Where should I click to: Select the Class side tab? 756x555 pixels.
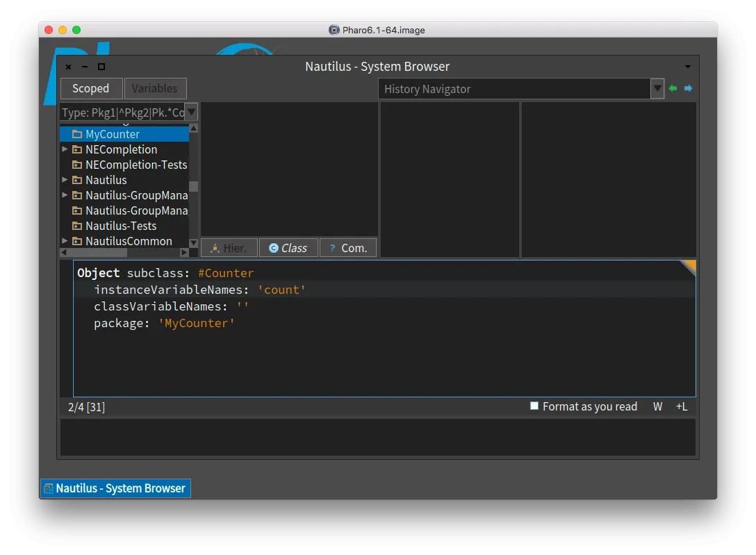point(288,247)
